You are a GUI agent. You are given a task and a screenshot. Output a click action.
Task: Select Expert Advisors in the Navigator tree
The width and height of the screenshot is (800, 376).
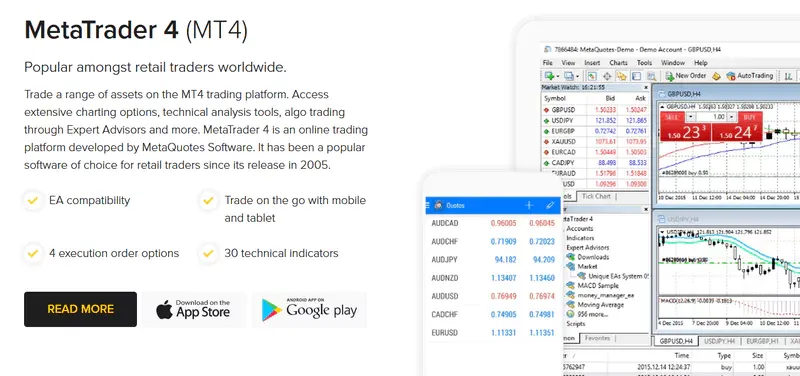point(587,247)
